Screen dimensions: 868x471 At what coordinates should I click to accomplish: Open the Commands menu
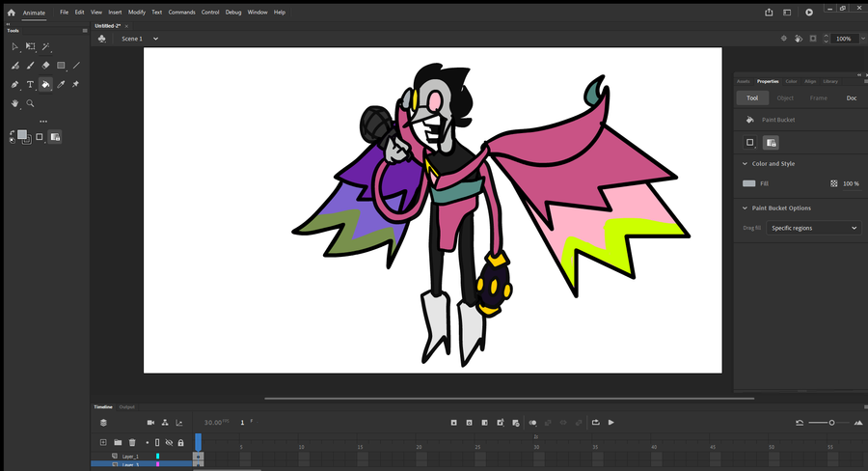pos(181,13)
